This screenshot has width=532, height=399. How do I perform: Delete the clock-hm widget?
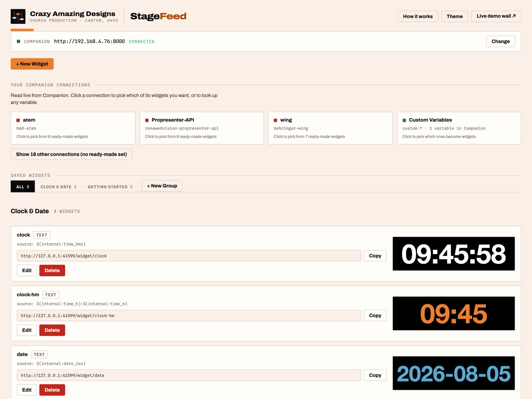(x=52, y=330)
